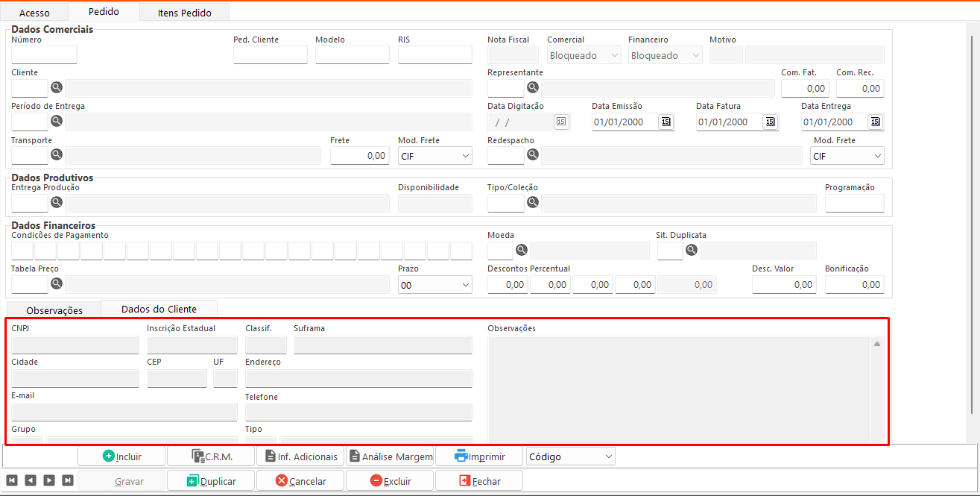This screenshot has width=980, height=496.
Task: Click the Moeda search magnifier icon
Action: pyautogui.click(x=522, y=250)
